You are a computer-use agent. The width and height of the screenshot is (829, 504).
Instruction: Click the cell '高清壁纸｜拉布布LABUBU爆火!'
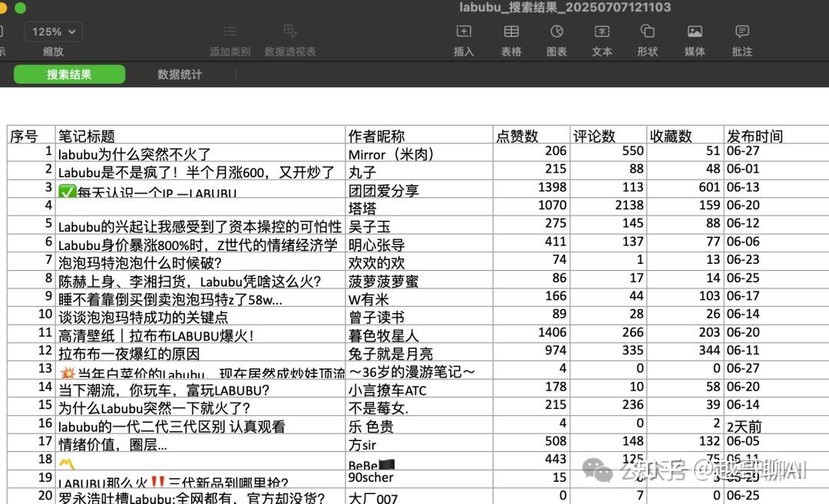click(200, 334)
